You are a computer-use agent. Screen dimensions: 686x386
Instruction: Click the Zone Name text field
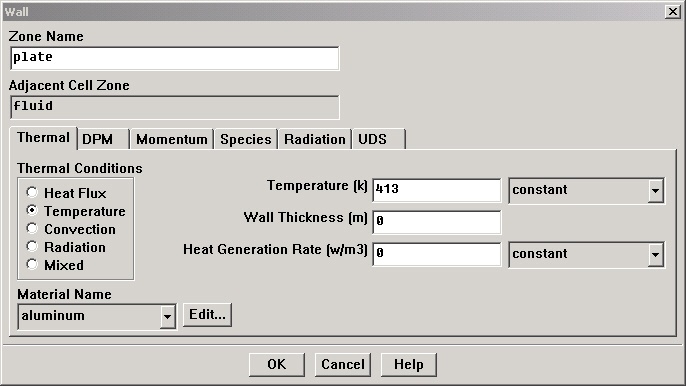175,58
